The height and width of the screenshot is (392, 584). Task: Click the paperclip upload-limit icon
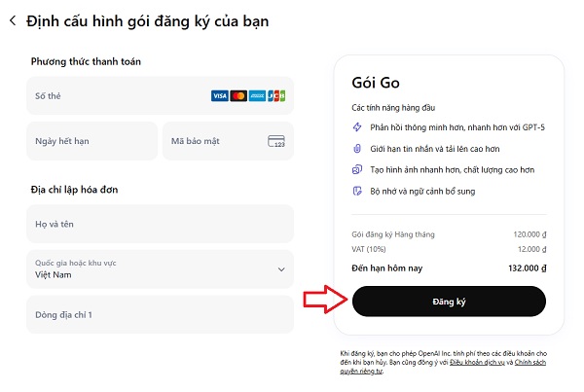click(x=357, y=148)
